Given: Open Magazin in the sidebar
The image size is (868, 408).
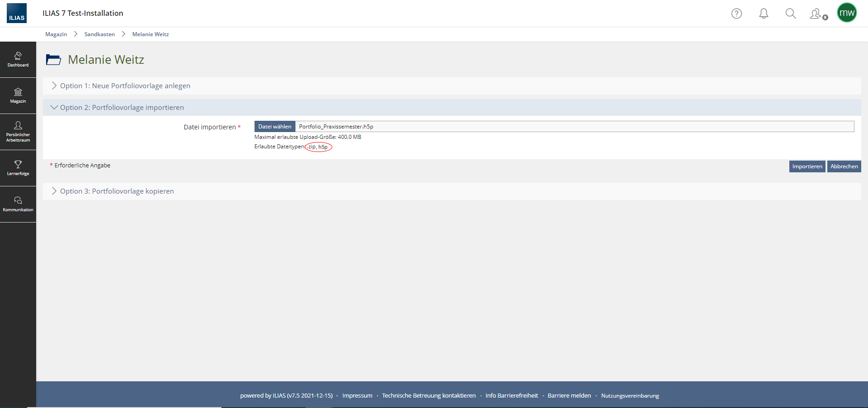Looking at the screenshot, I should point(18,95).
